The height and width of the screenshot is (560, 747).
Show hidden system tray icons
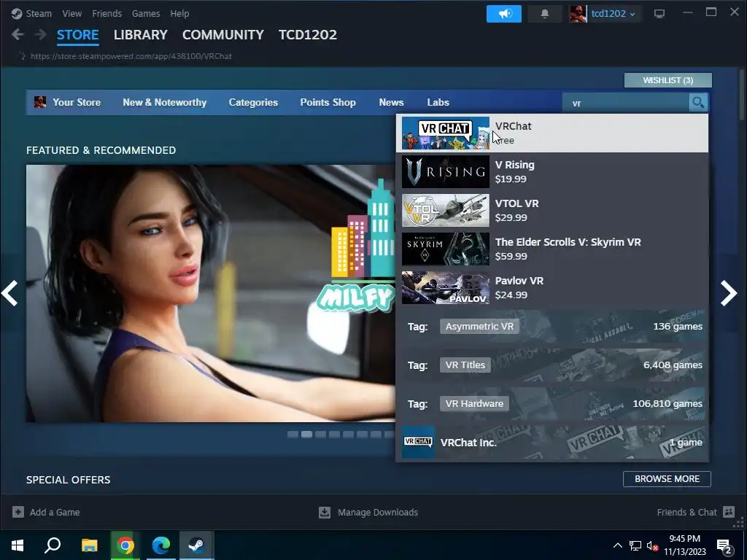(617, 545)
